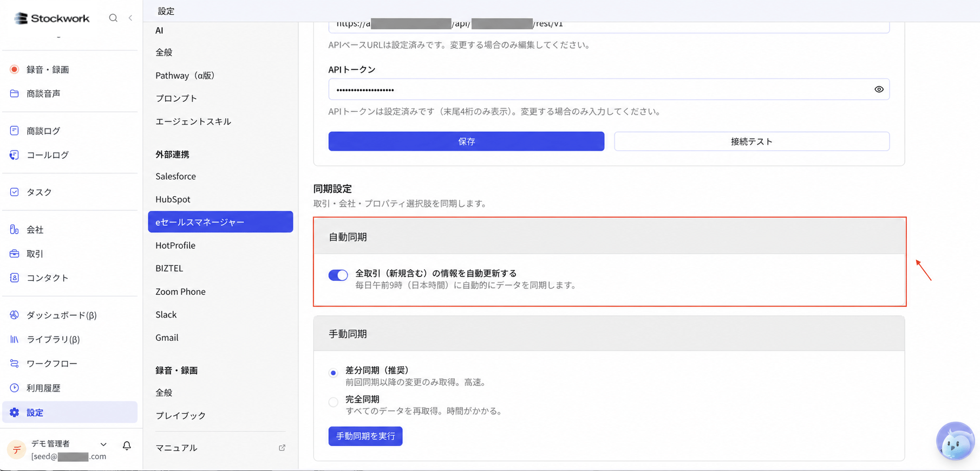Open Salesforce integration settings
The height and width of the screenshot is (471, 980).
point(176,176)
